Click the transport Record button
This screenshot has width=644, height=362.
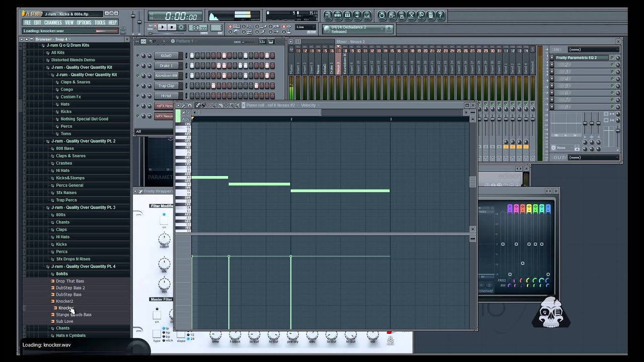[x=181, y=27]
